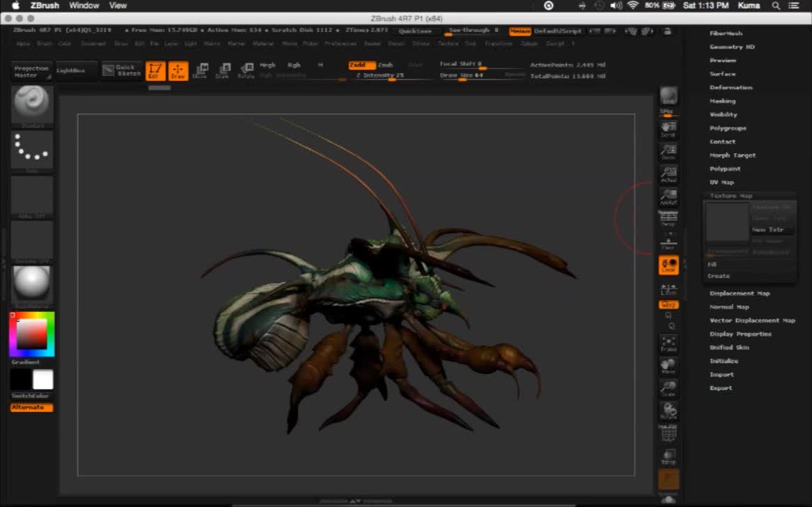Click the right shelf Rotate view icon
The height and width of the screenshot is (507, 812).
[x=668, y=411]
